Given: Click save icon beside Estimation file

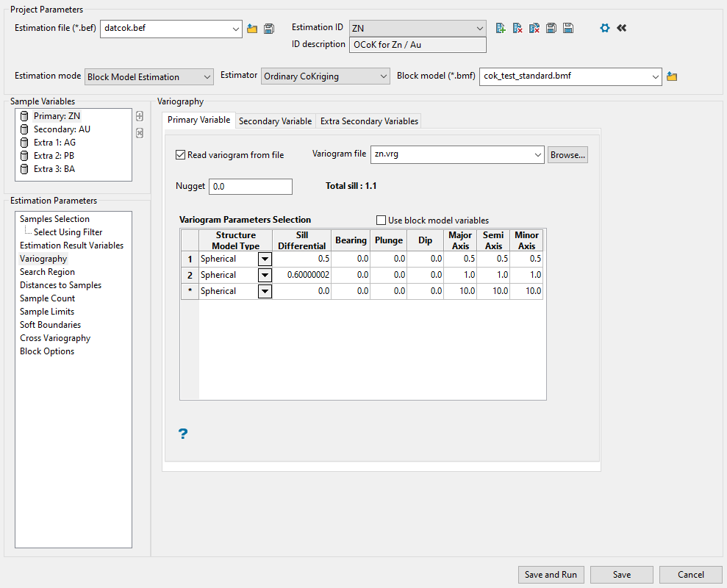Looking at the screenshot, I should click(x=269, y=29).
